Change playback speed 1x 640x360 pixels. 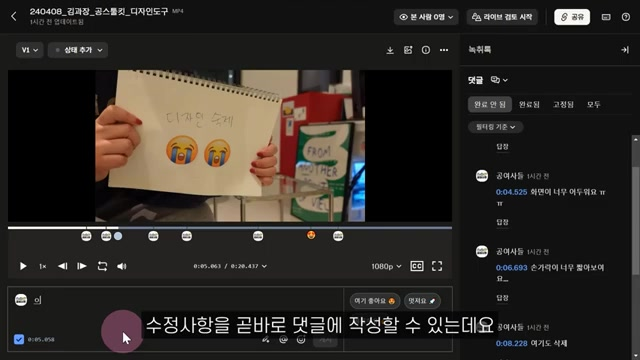coord(42,267)
